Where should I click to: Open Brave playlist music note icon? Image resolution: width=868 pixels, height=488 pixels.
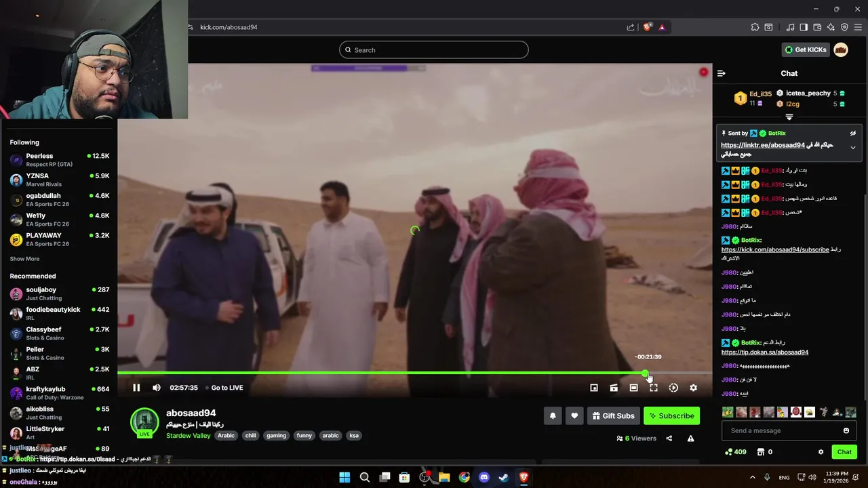point(791,27)
